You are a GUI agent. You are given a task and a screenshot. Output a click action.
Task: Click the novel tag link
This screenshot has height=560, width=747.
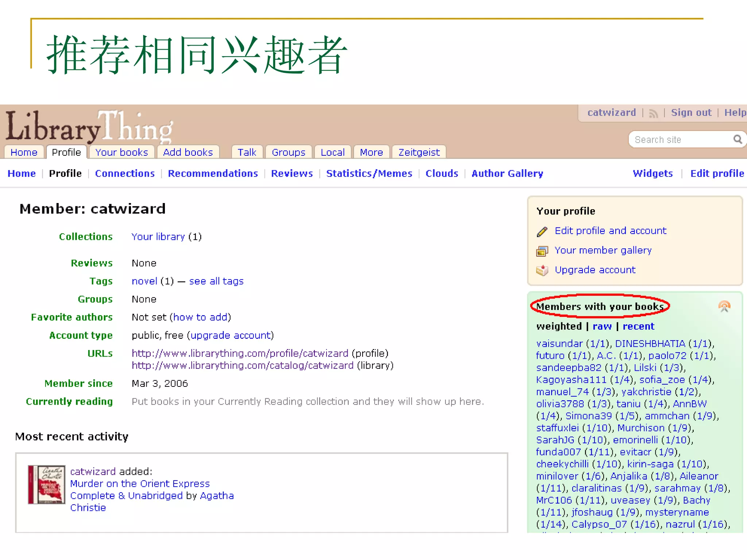pos(144,281)
